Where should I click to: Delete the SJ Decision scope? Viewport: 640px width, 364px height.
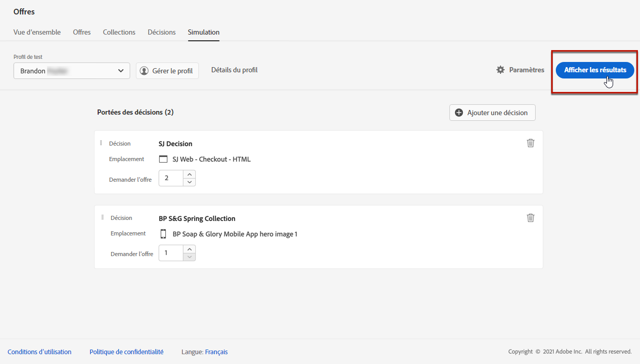tap(530, 143)
